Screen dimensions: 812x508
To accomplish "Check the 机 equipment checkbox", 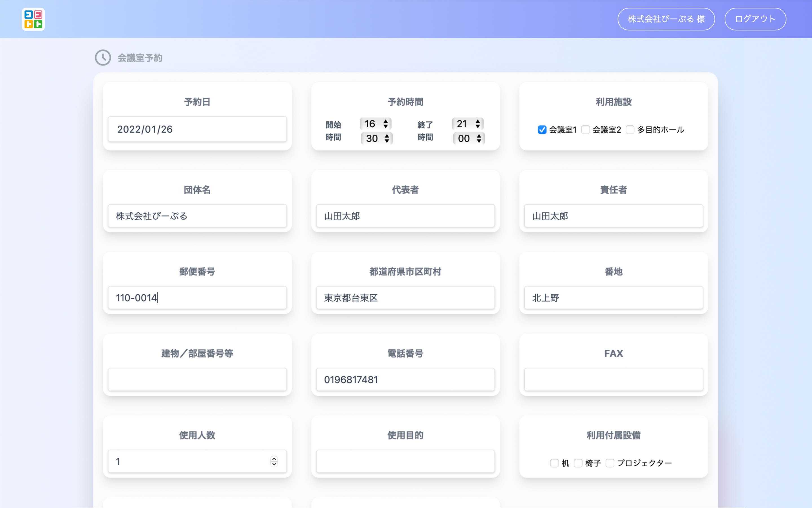I will [x=555, y=463].
